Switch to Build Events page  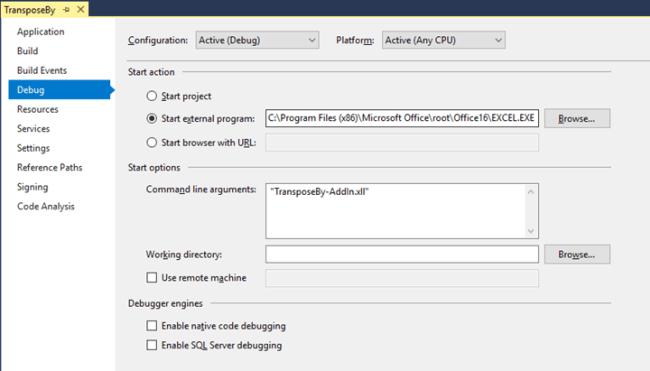coord(42,70)
